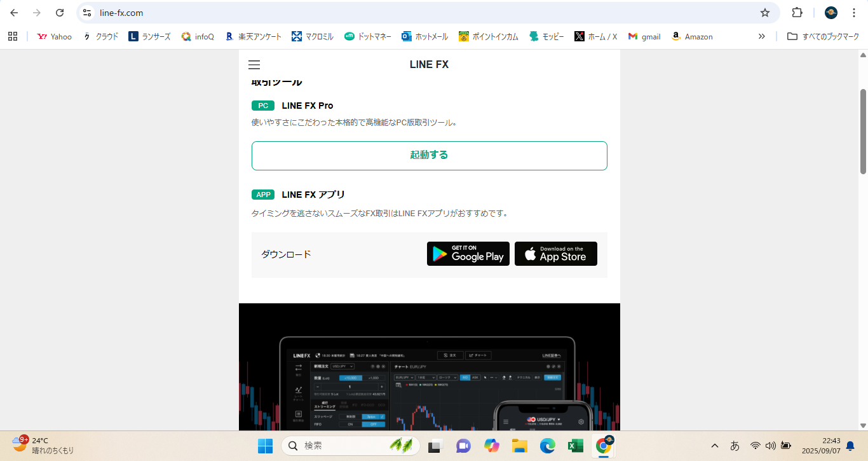The height and width of the screenshot is (461, 868).
Task: Open the App Store download badge
Action: pos(555,254)
